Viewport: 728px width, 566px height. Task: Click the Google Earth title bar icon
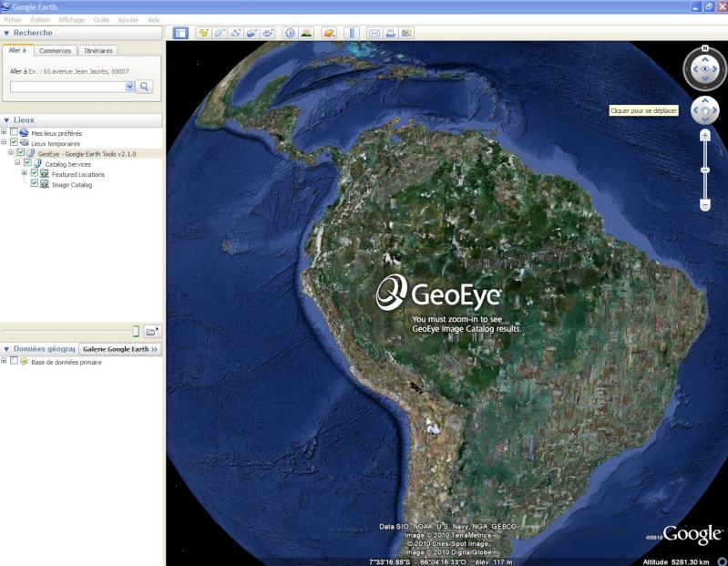5,6
